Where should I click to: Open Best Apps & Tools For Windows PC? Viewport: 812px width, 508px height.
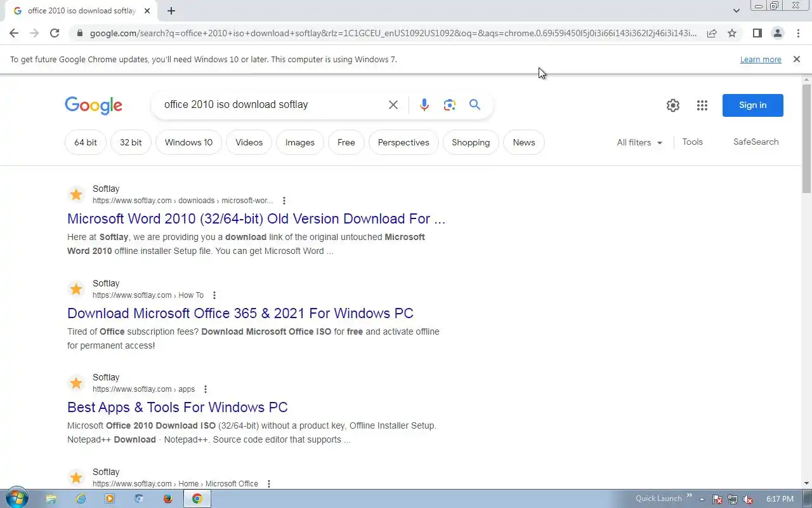(178, 407)
